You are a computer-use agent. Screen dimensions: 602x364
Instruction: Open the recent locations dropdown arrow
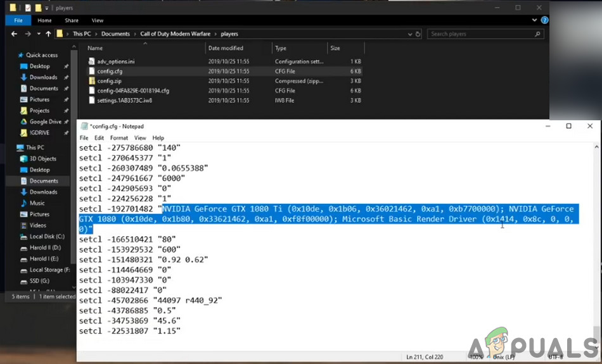39,34
